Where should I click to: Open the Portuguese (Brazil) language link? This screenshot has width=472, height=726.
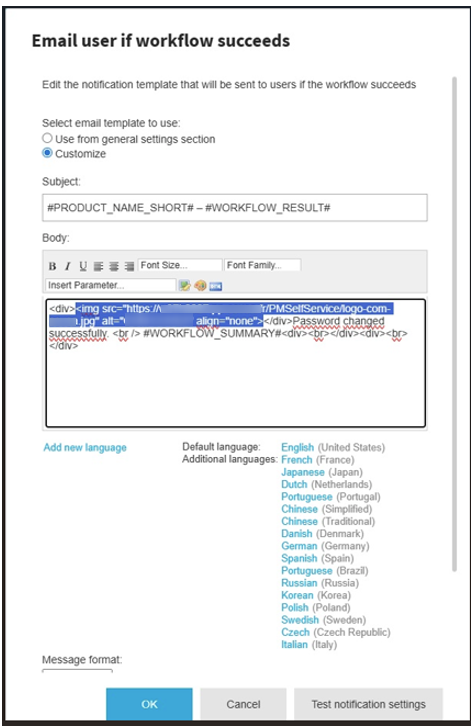[x=307, y=570]
